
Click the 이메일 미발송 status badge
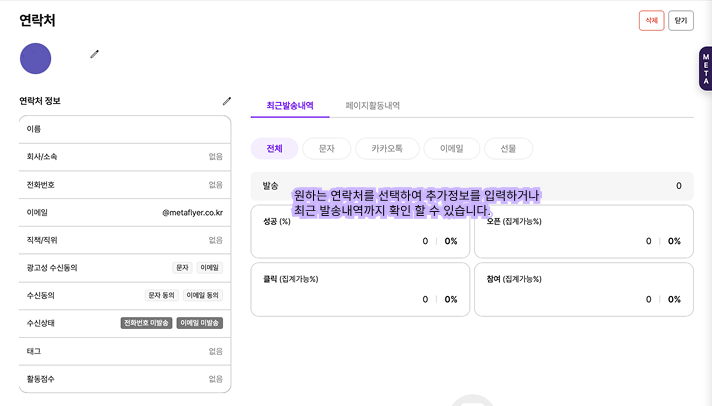200,323
